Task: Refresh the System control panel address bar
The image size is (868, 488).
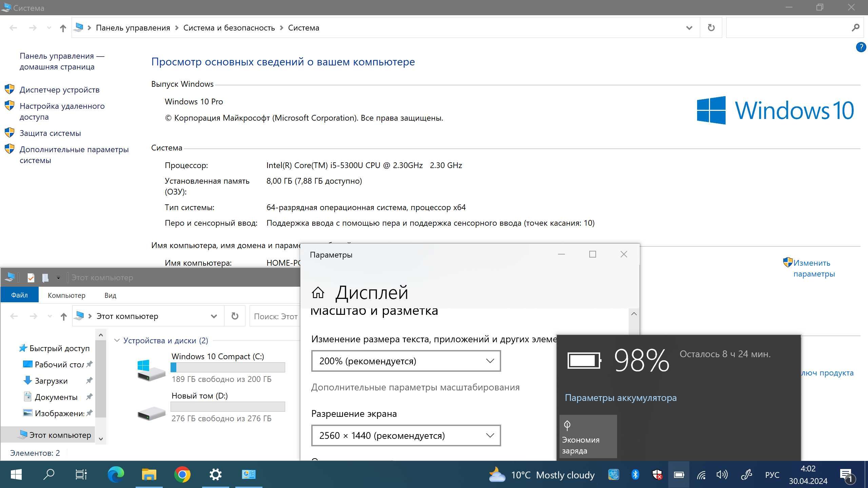Action: [711, 28]
